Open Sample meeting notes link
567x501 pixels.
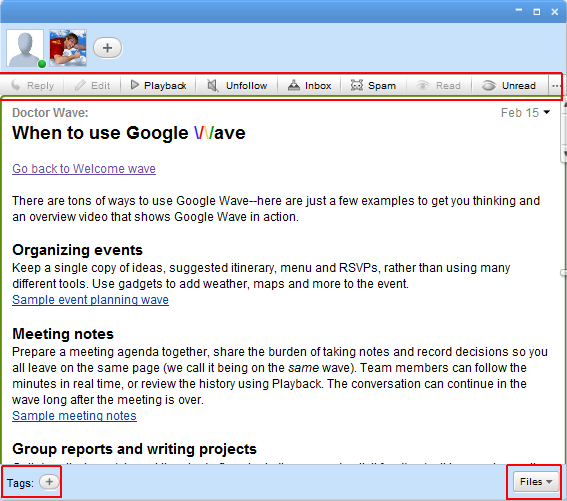[74, 416]
